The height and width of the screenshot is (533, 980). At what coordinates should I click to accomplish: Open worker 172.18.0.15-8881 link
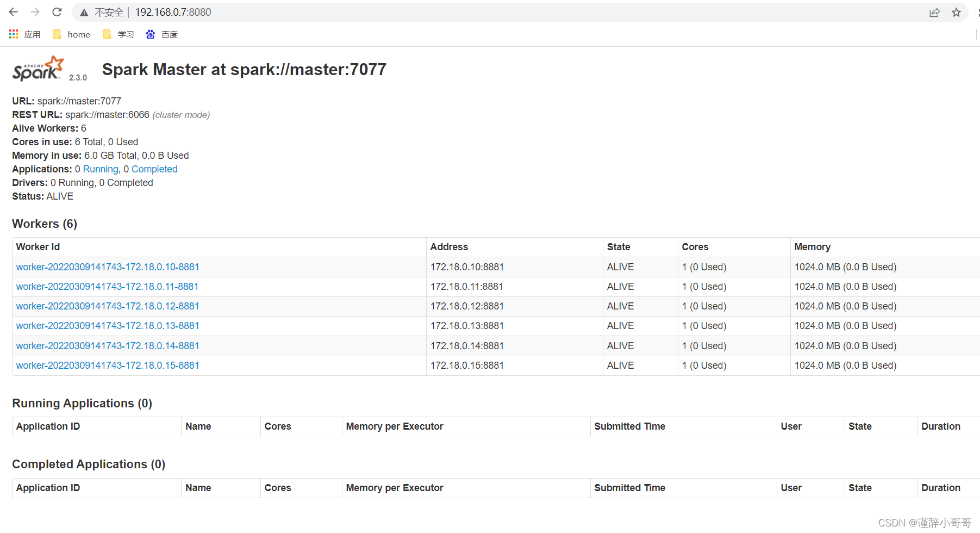(108, 365)
